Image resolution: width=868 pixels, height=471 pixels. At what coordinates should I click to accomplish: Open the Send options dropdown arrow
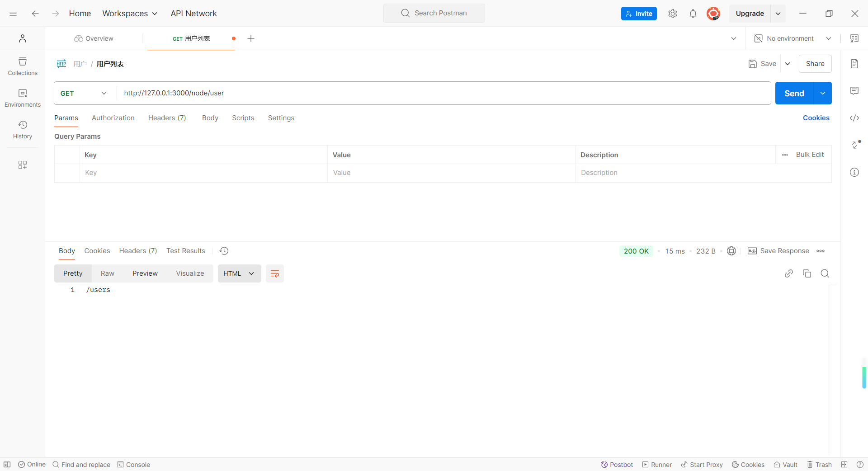tap(823, 93)
